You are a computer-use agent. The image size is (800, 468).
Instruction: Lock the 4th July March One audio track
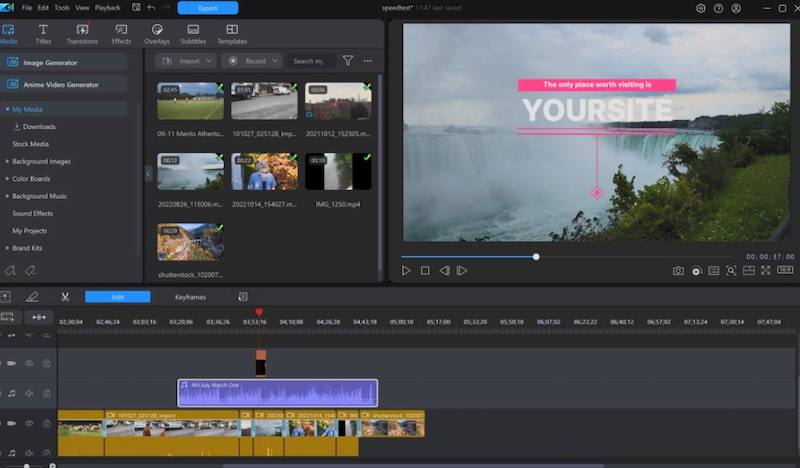46,393
